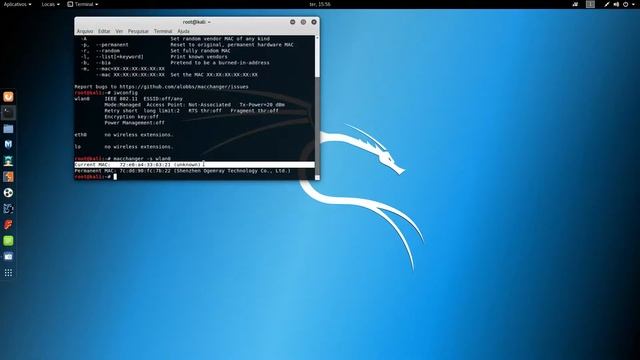Click the terminal vertical scrollbar

(x=317, y=107)
